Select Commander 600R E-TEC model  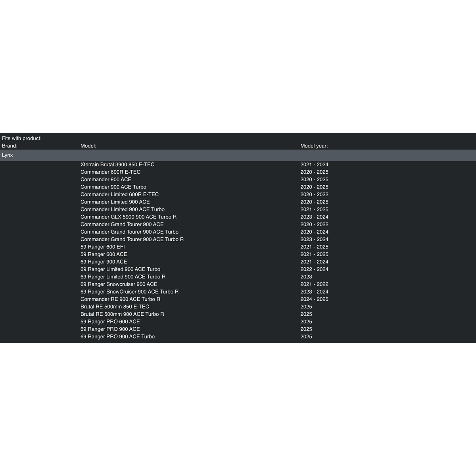point(110,172)
